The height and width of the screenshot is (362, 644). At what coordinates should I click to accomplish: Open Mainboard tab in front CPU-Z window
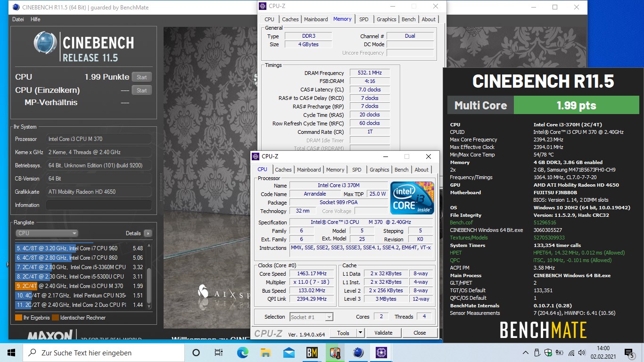point(309,170)
